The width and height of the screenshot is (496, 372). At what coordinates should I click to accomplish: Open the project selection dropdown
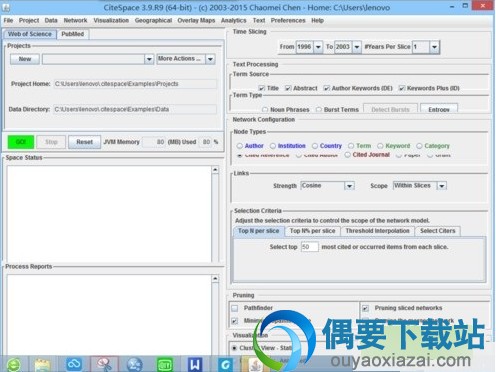click(x=149, y=59)
